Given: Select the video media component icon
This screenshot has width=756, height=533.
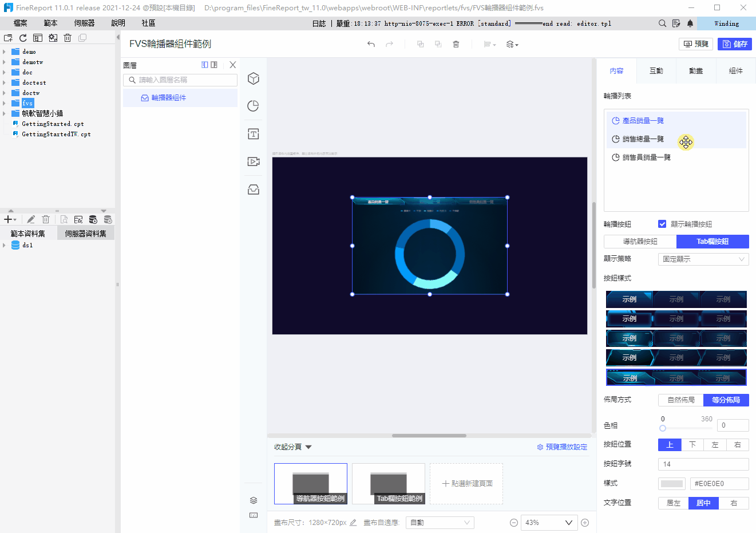Looking at the screenshot, I should tap(254, 161).
